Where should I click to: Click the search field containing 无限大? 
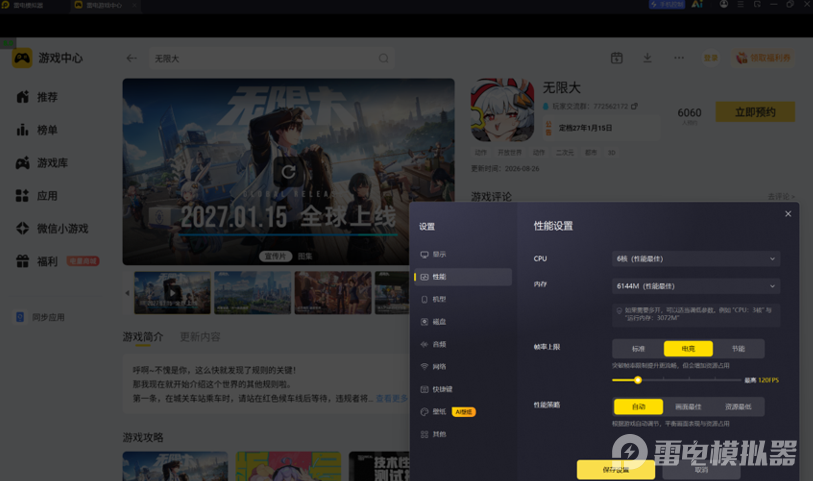pos(271,58)
